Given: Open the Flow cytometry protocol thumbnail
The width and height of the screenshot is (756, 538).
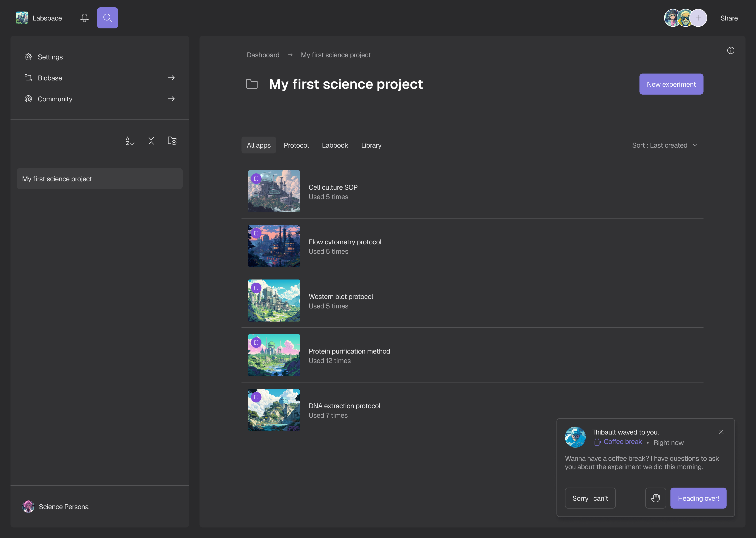Looking at the screenshot, I should tap(274, 246).
